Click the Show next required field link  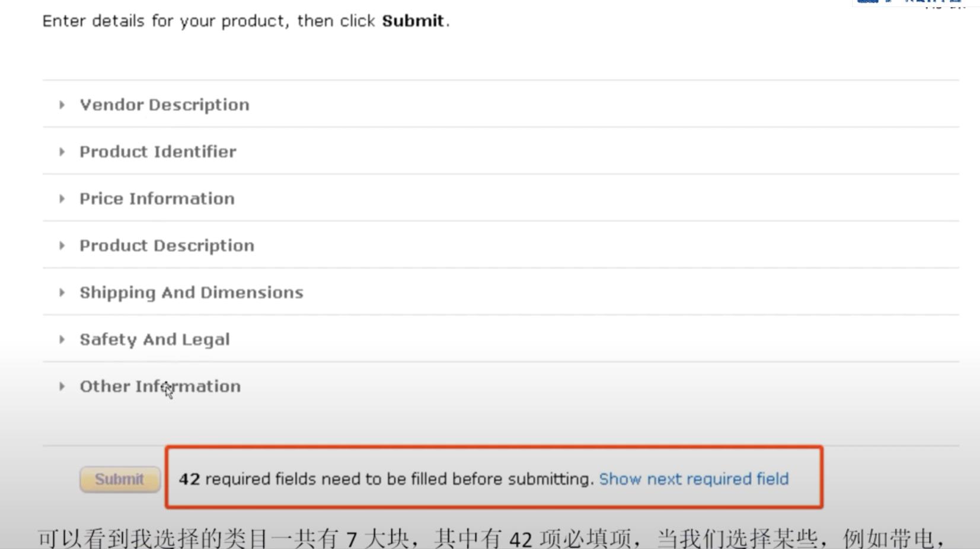(694, 479)
